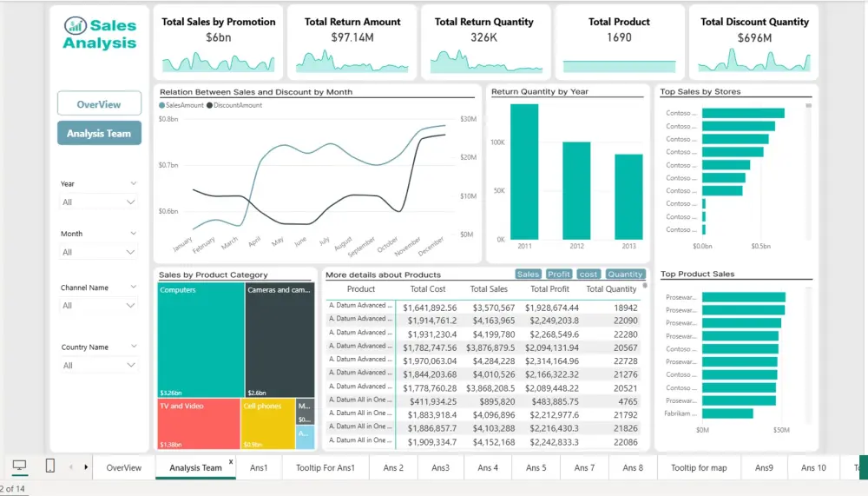
Task: Open the Month dropdown set to All
Action: (x=98, y=252)
